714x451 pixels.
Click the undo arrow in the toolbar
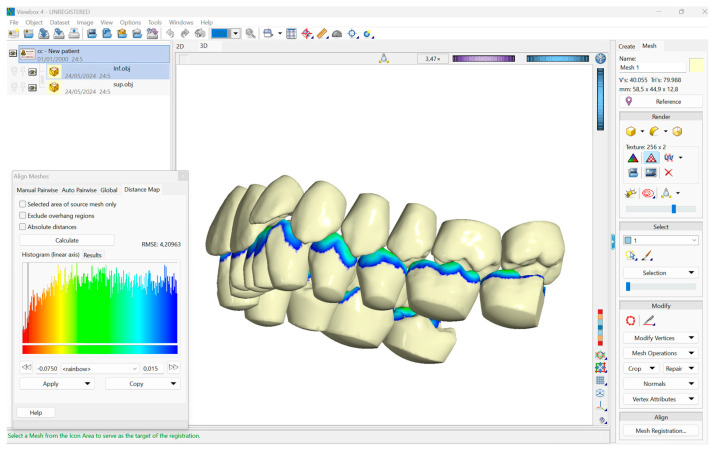(x=170, y=33)
